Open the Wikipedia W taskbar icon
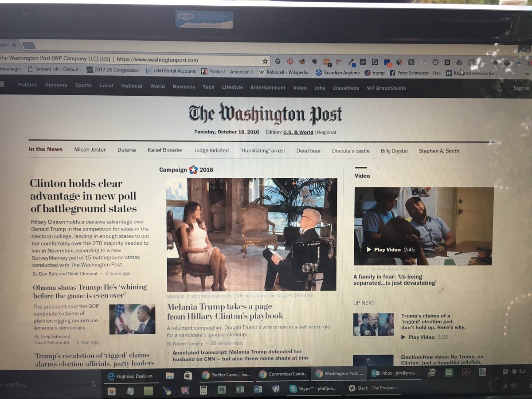This screenshot has height=399, width=532. click(275, 389)
